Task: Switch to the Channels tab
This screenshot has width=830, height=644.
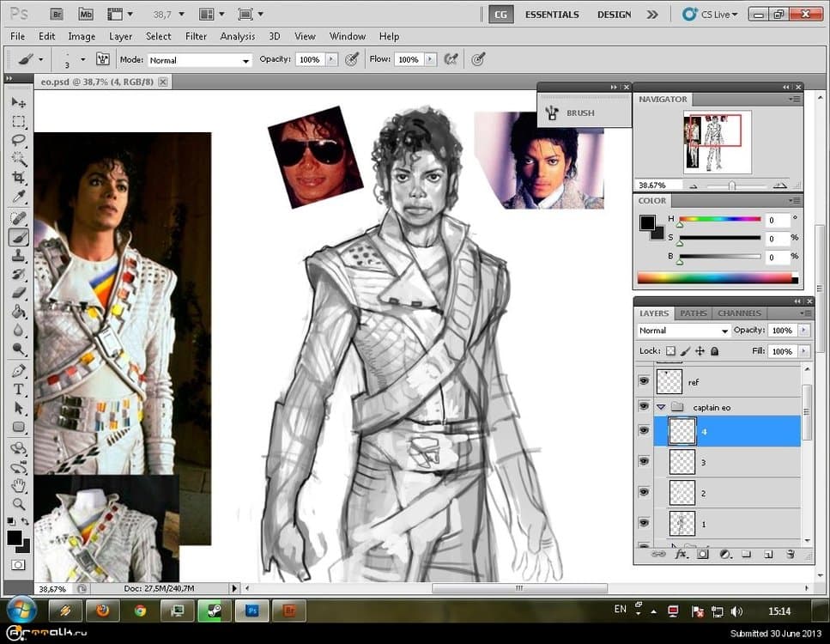Action: (x=739, y=313)
